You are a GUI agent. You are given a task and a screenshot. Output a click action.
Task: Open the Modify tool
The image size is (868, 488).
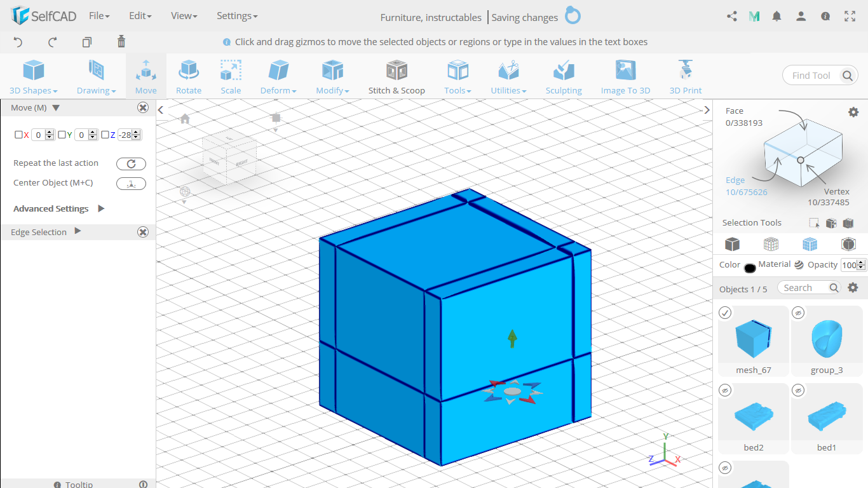click(332, 76)
